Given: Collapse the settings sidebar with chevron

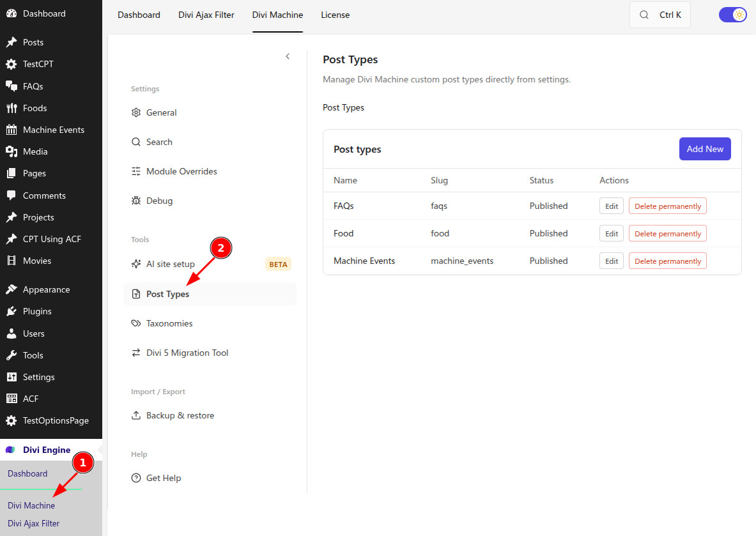Looking at the screenshot, I should pyautogui.click(x=288, y=56).
